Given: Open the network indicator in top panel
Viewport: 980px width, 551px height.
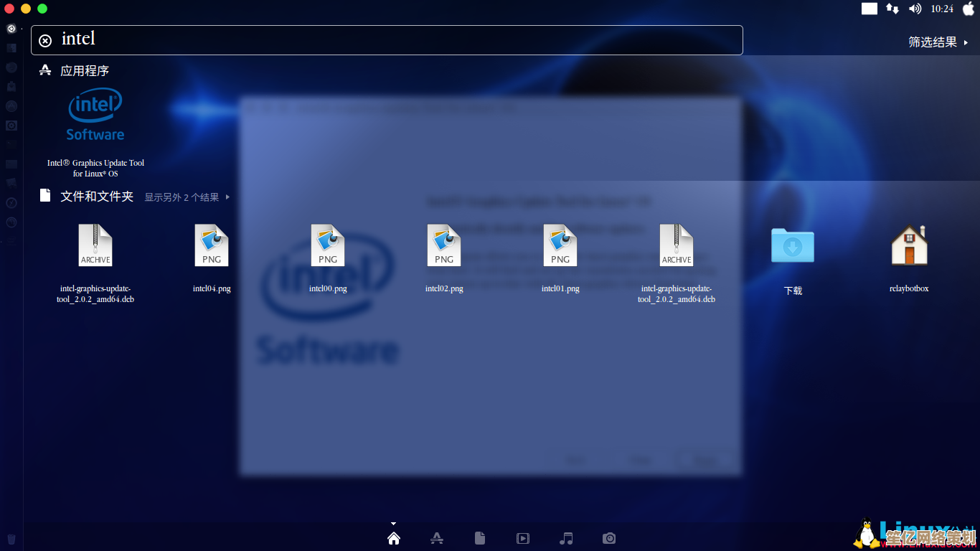Looking at the screenshot, I should click(892, 9).
